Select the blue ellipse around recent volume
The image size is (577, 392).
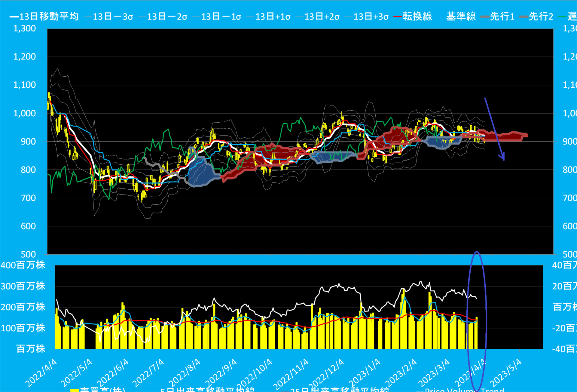[x=477, y=321]
